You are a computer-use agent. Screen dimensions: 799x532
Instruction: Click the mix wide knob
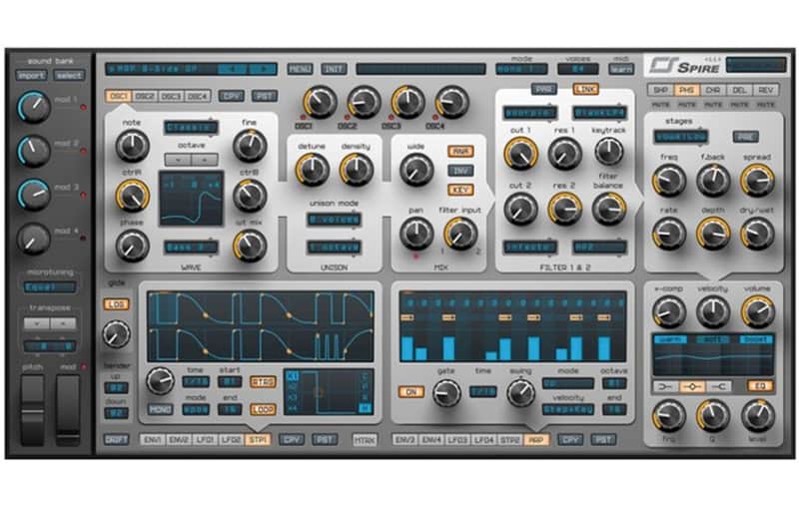(416, 170)
